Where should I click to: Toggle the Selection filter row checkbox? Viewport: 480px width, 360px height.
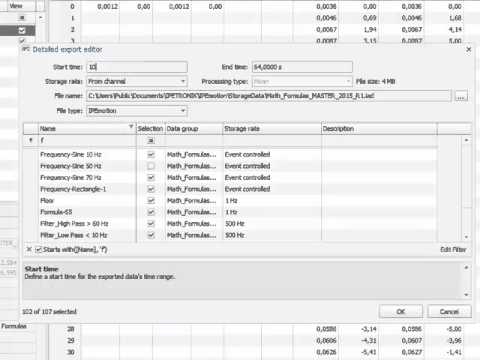(151, 141)
